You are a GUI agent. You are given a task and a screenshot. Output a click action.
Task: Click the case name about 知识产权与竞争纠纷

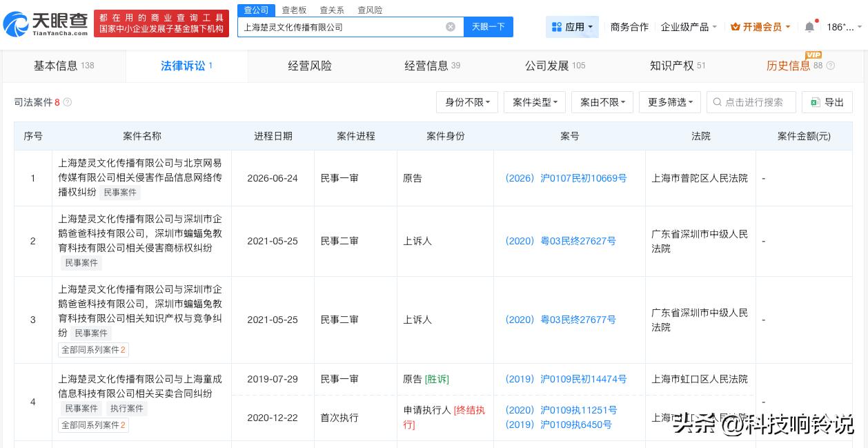[x=140, y=311]
